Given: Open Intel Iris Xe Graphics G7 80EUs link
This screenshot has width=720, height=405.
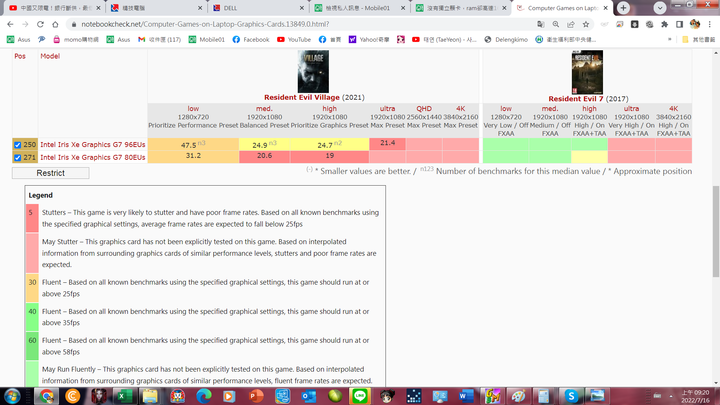Looking at the screenshot, I should (x=93, y=158).
